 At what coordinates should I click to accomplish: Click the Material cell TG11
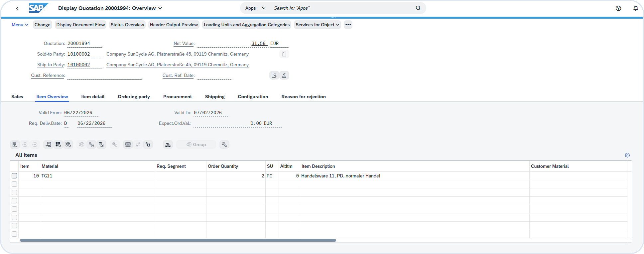pos(97,176)
